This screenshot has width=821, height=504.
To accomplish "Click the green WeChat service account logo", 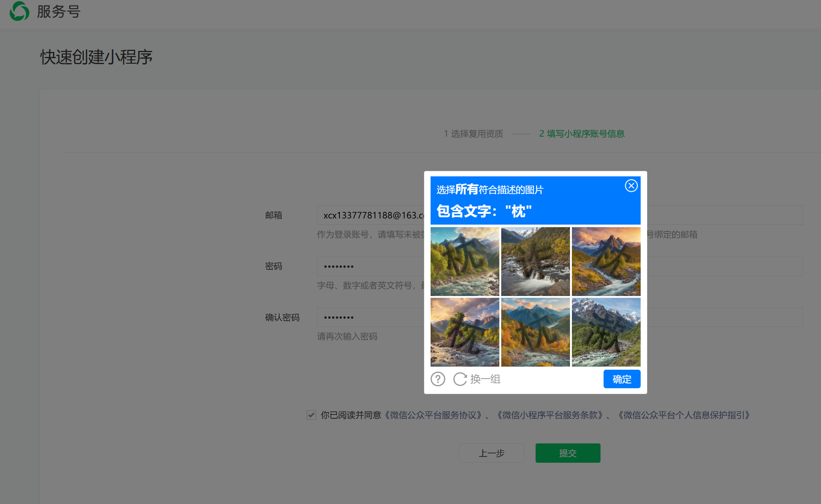I will click(x=19, y=11).
